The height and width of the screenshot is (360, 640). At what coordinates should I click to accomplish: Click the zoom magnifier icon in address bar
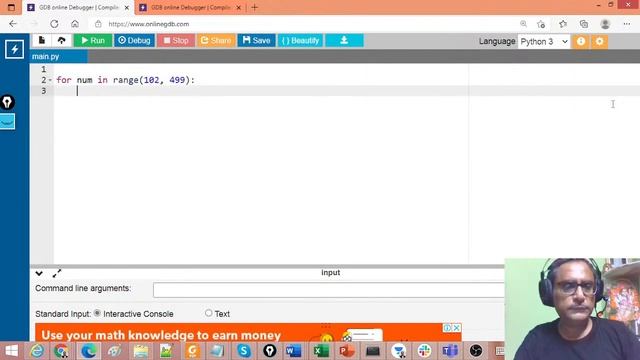(523, 24)
